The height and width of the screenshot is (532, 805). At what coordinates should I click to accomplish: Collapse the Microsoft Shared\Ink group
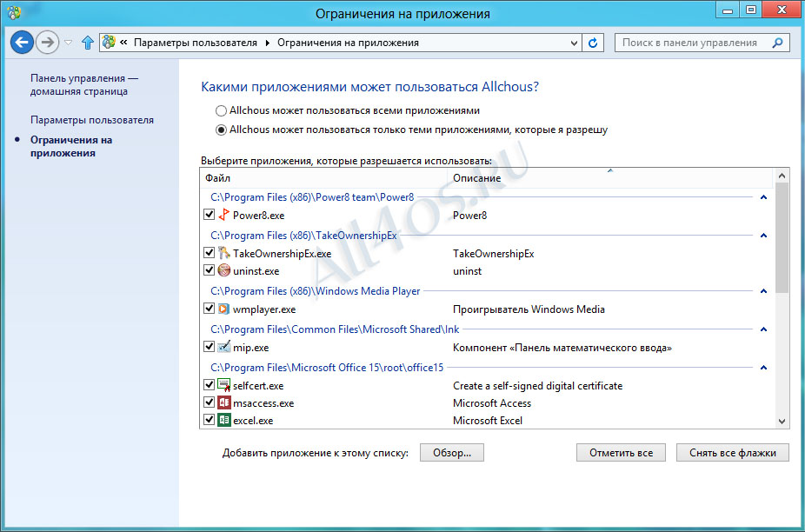(763, 329)
